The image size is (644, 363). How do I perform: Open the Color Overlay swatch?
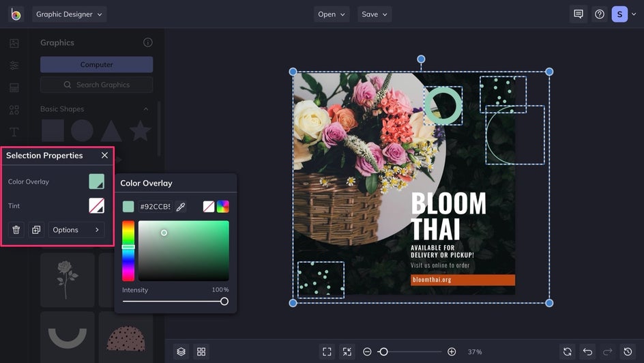coord(96,181)
